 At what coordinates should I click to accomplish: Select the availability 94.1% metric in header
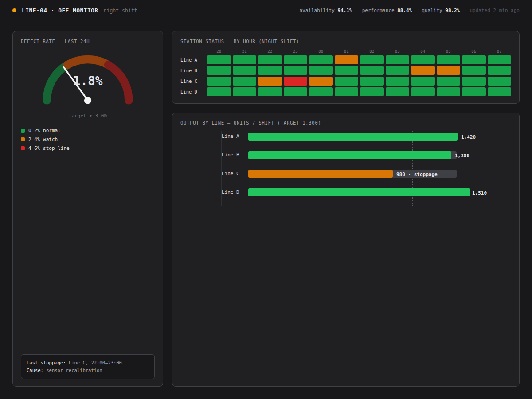326,10
